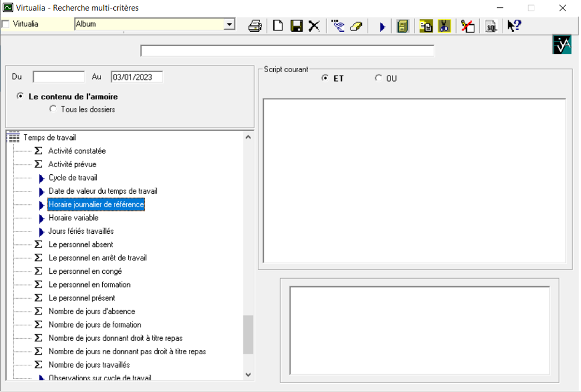Click the eraser icon in the toolbar

tap(356, 26)
